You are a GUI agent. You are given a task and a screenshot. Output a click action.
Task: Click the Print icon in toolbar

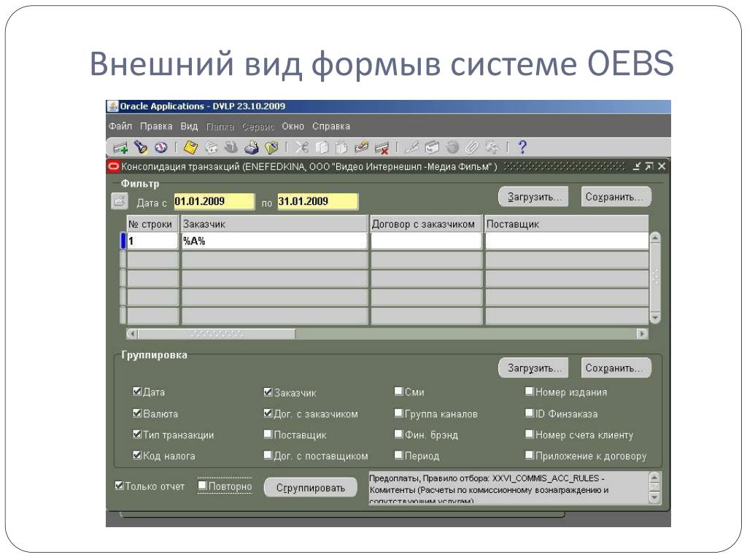[x=252, y=148]
